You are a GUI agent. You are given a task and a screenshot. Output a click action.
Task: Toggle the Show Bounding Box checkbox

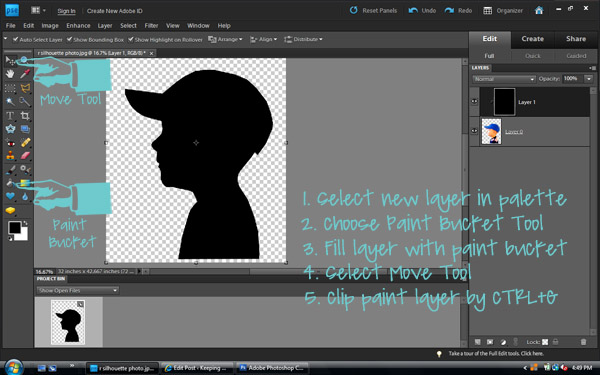coord(69,39)
